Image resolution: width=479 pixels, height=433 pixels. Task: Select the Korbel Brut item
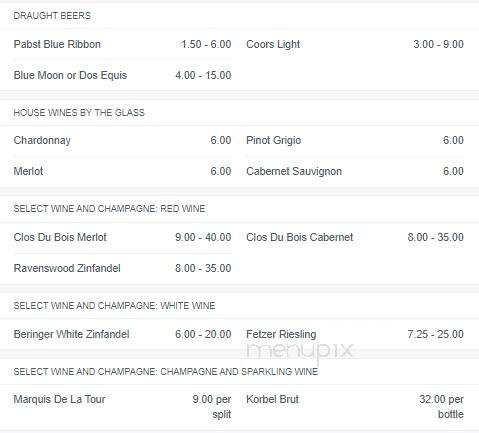coord(272,399)
